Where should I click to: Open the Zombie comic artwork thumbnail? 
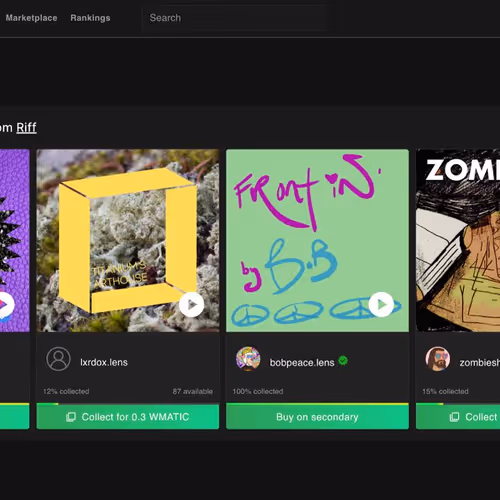tap(458, 240)
